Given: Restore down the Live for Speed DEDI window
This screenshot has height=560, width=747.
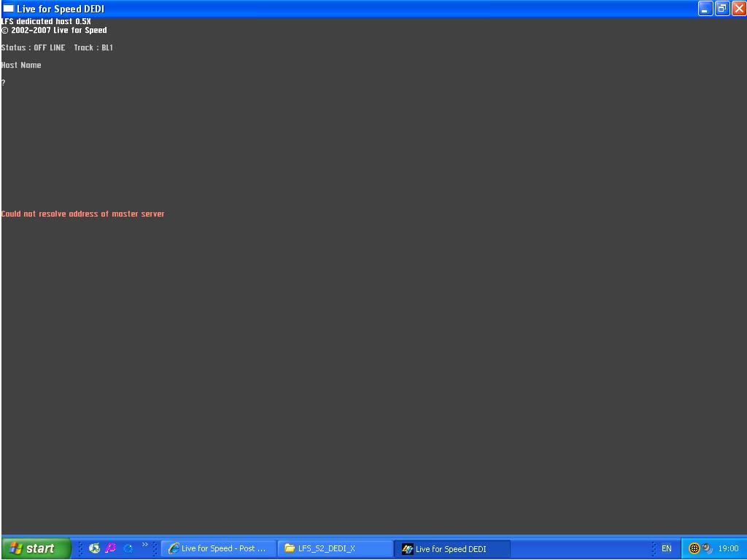Looking at the screenshot, I should coord(722,9).
